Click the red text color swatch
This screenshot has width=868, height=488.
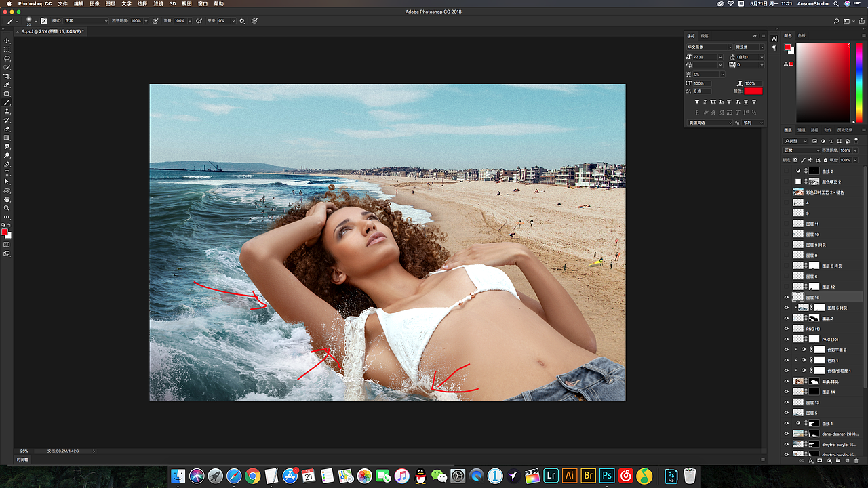coord(753,91)
